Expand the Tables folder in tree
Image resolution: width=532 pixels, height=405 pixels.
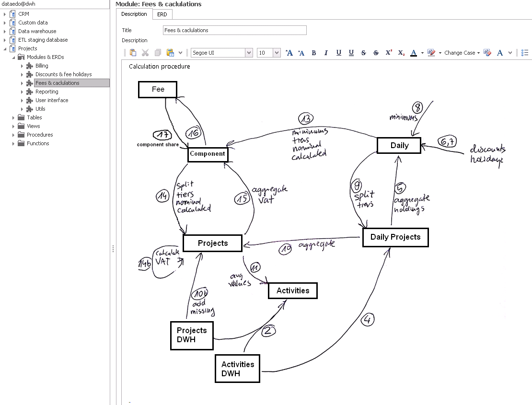click(x=14, y=117)
